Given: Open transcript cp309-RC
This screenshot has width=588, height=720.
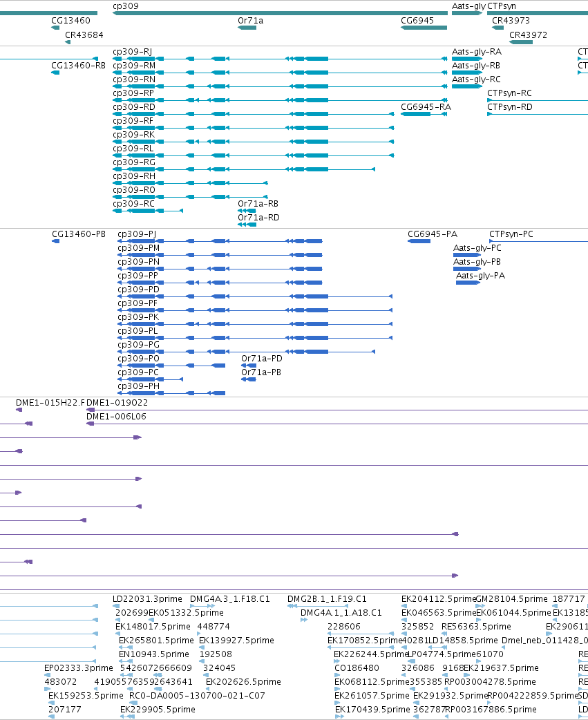Looking at the screenshot, I should pos(133,203).
